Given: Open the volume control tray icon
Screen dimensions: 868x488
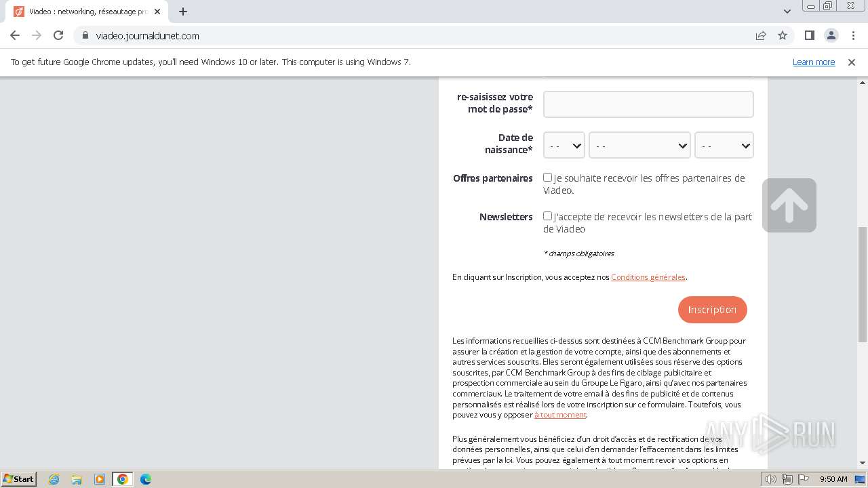Looking at the screenshot, I should [770, 479].
